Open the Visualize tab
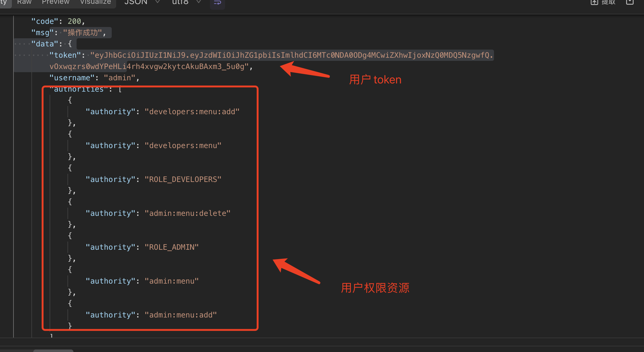The image size is (644, 352). pyautogui.click(x=95, y=2)
